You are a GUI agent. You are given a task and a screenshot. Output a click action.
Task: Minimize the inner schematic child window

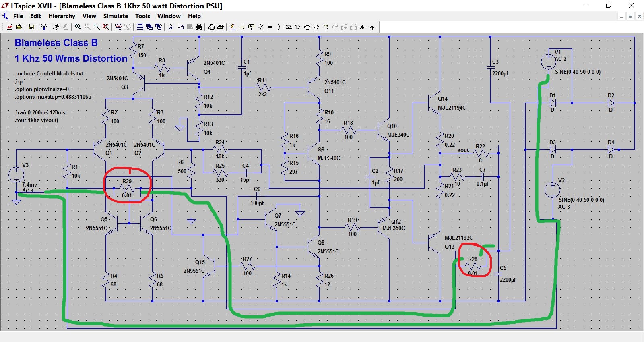tap(621, 16)
